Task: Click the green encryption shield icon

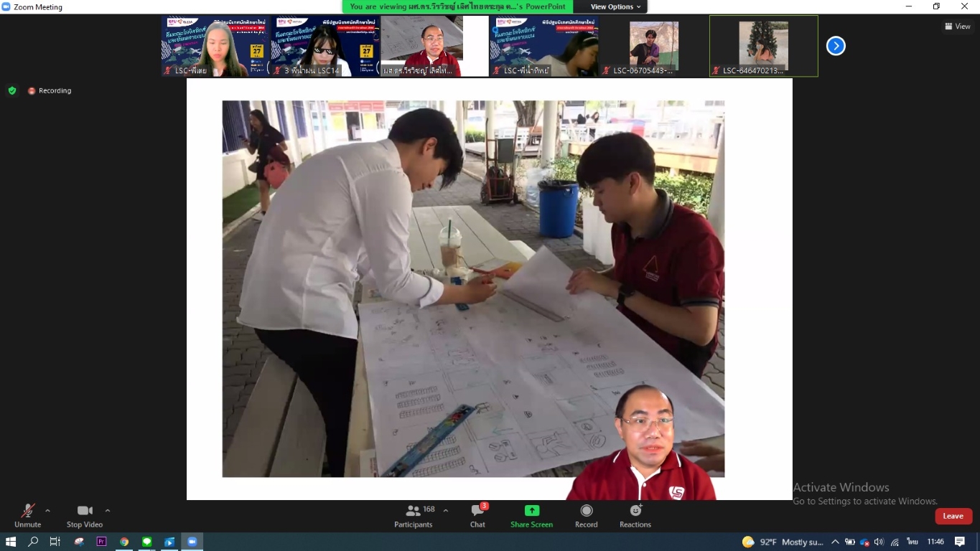Action: (x=12, y=90)
